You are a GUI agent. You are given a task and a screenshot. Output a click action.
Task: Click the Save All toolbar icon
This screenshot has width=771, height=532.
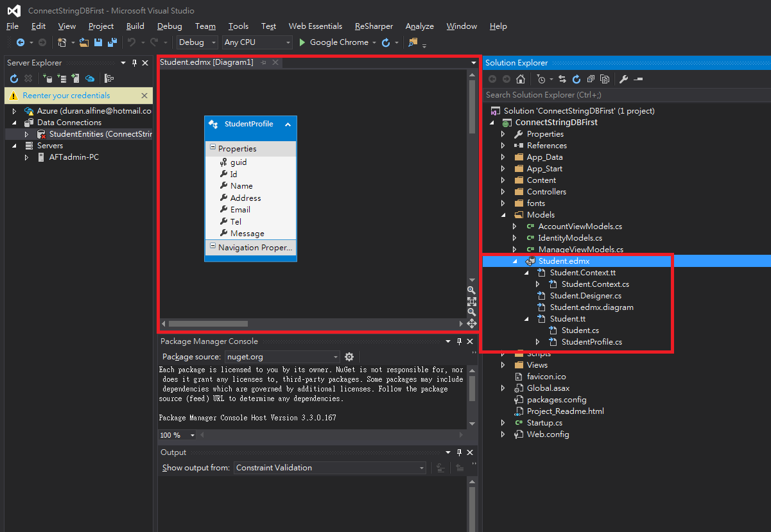pyautogui.click(x=112, y=42)
